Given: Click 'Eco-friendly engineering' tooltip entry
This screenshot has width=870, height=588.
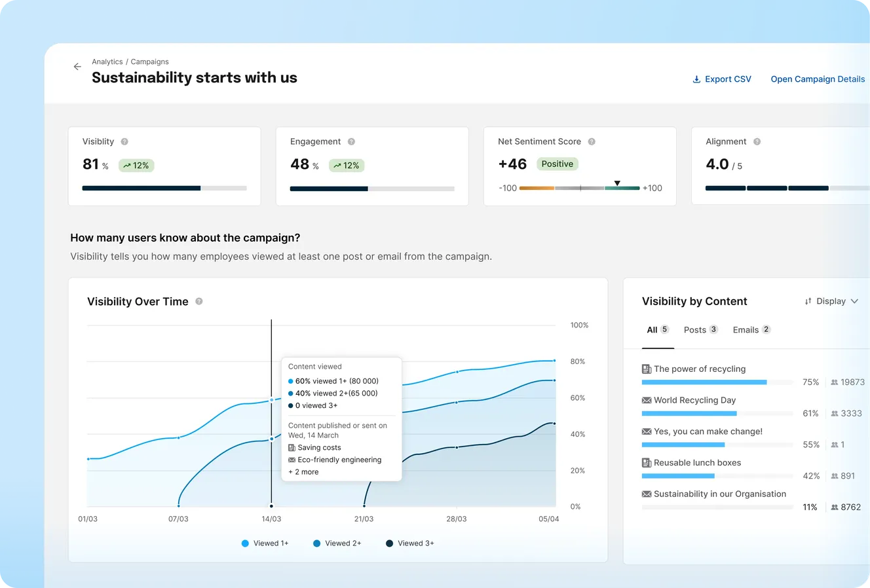Looking at the screenshot, I should tap(339, 460).
